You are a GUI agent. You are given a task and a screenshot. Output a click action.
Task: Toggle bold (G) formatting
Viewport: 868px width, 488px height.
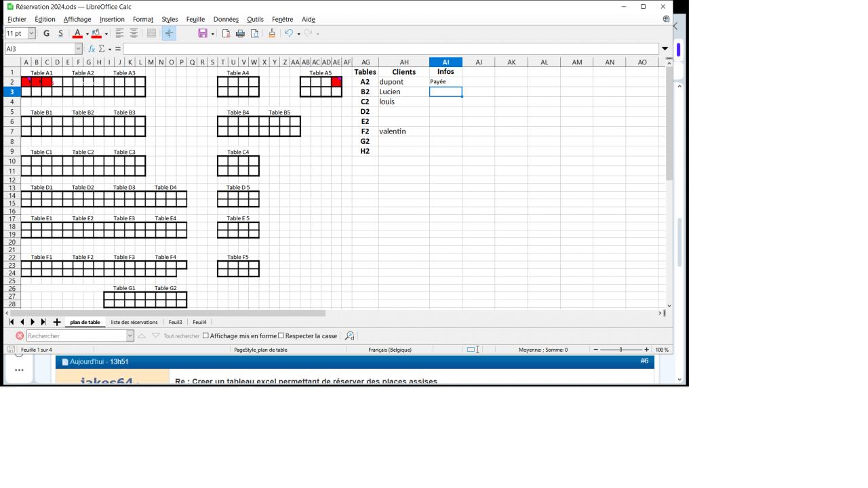click(x=47, y=33)
